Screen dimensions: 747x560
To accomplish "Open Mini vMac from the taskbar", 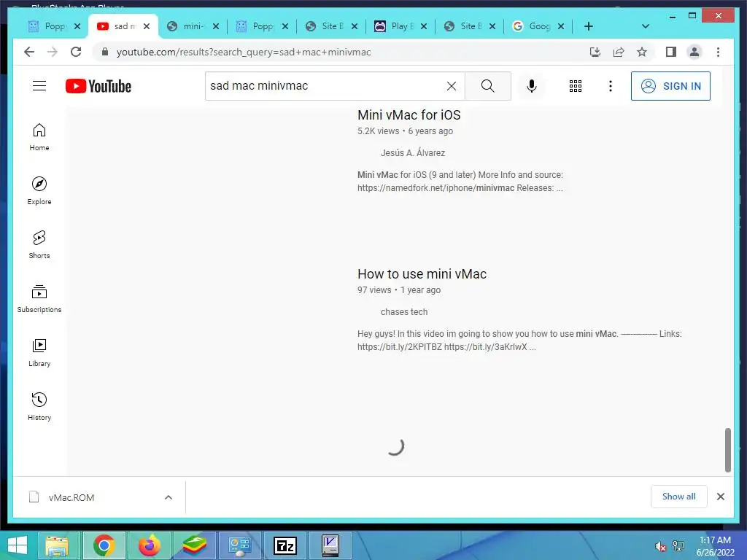I will 330,545.
